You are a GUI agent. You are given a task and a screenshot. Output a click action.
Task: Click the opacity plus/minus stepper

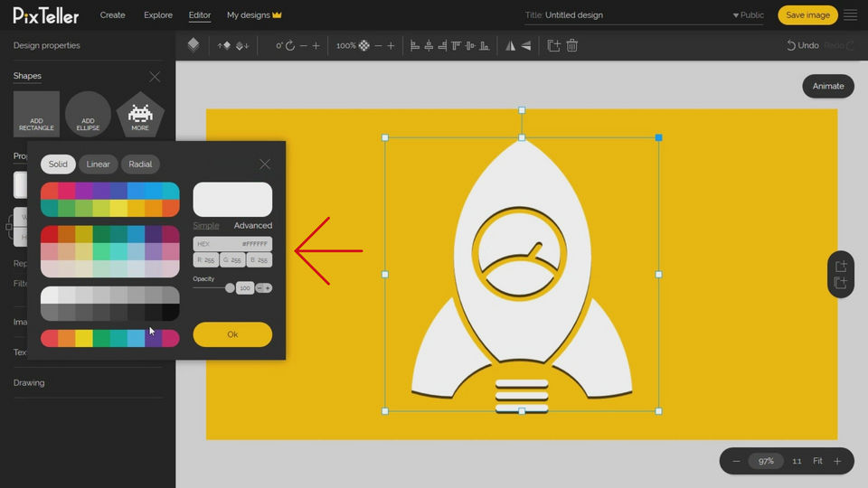pyautogui.click(x=263, y=287)
